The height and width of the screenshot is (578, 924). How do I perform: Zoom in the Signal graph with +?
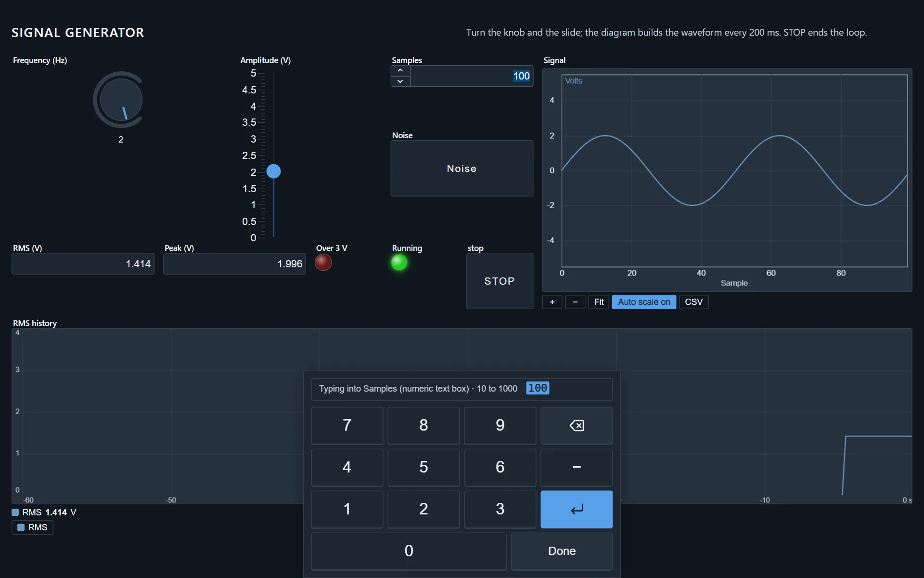[x=552, y=302]
